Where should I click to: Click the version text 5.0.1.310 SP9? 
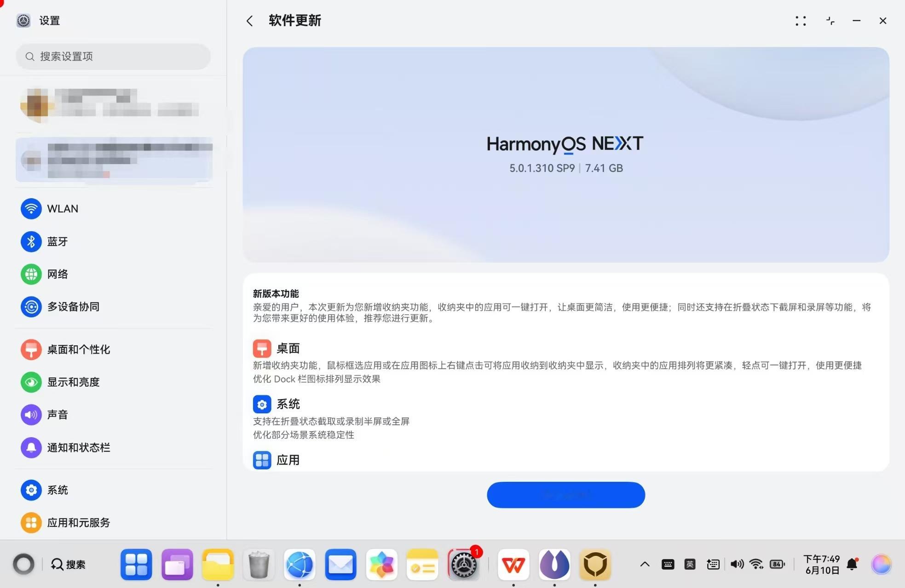click(542, 168)
